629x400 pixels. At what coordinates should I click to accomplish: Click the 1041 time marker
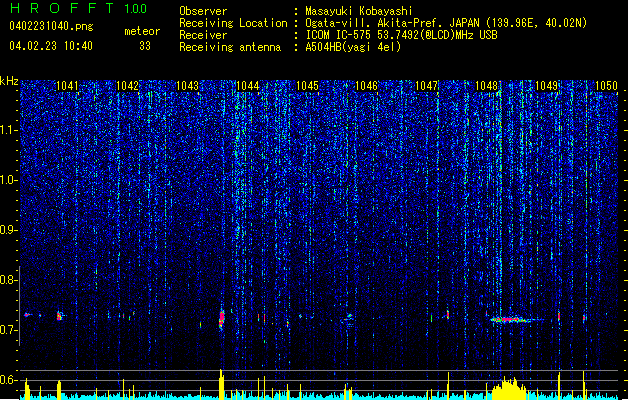[67, 86]
